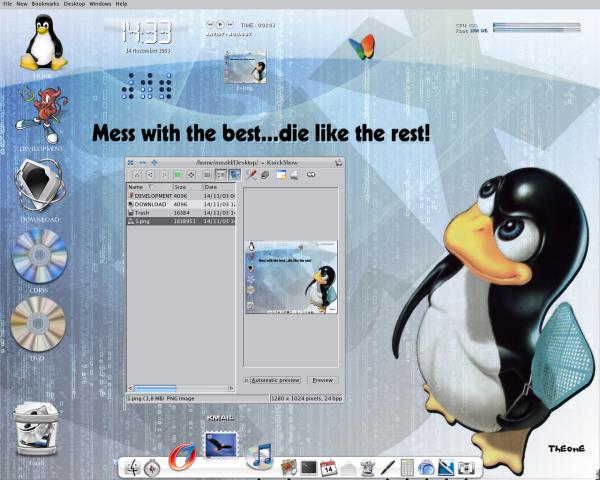This screenshot has width=600, height=480.
Task: Open the New menu
Action: (22, 4)
